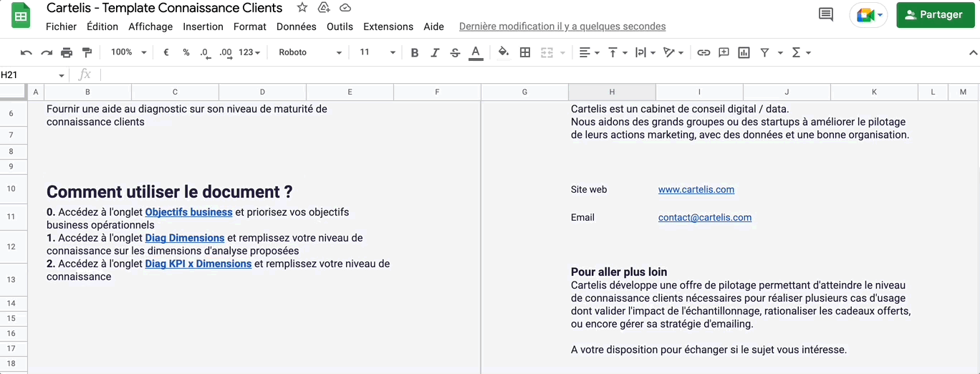Image resolution: width=980 pixels, height=374 pixels.
Task: Click the document title Cartelis - Template
Action: point(165,8)
